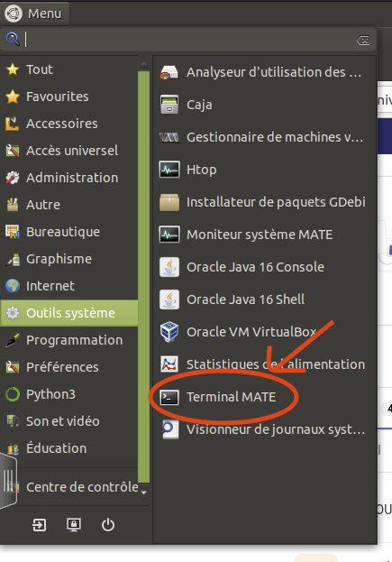The image size is (392, 562).
Task: Clear the search field with backspace icon
Action: (x=363, y=41)
